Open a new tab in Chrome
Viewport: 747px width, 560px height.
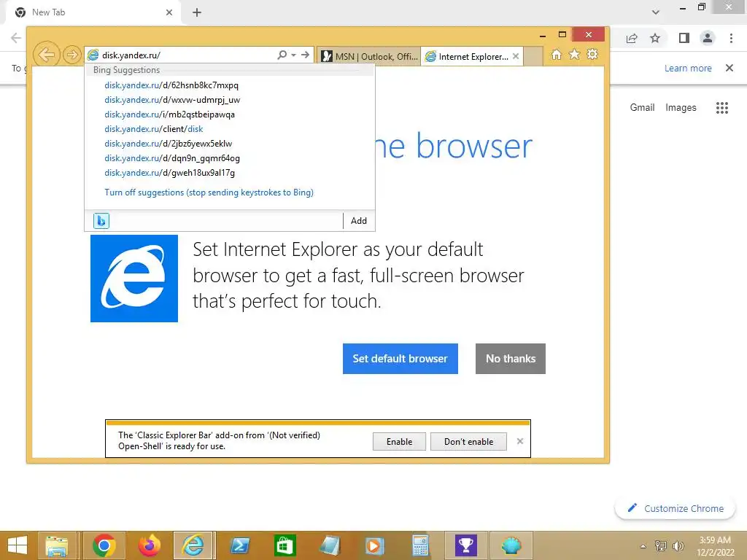click(197, 12)
